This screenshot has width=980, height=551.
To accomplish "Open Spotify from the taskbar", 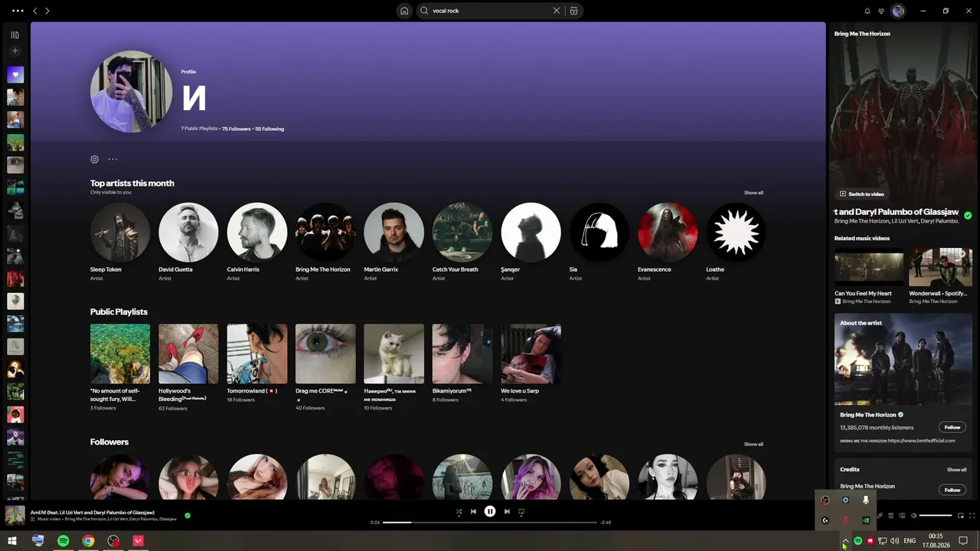I will point(64,541).
